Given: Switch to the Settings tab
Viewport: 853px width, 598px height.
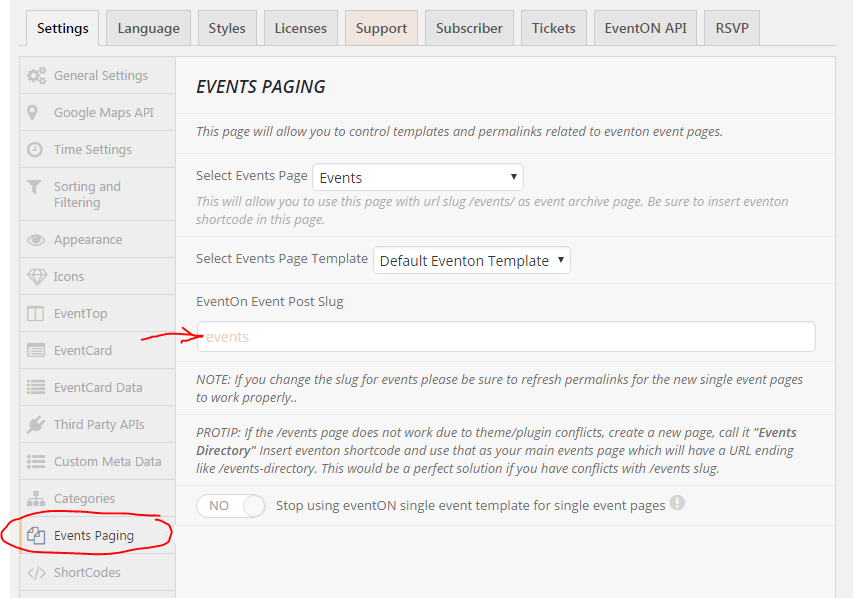Looking at the screenshot, I should tap(63, 28).
